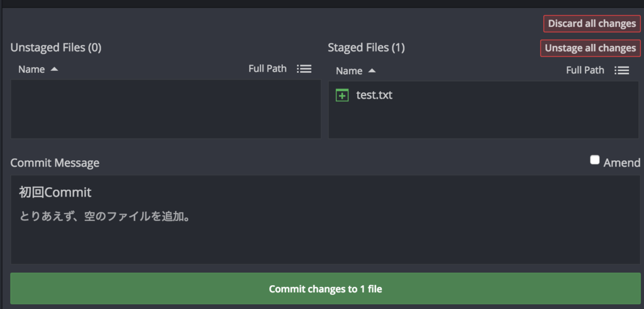This screenshot has height=309, width=644.
Task: Click the Unstaged Files (0) heading
Action: click(56, 47)
